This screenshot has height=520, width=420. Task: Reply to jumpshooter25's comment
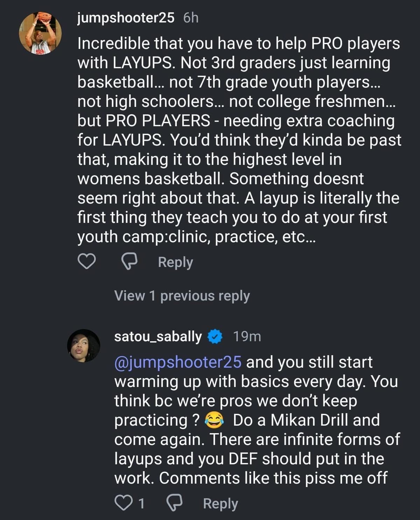(175, 262)
